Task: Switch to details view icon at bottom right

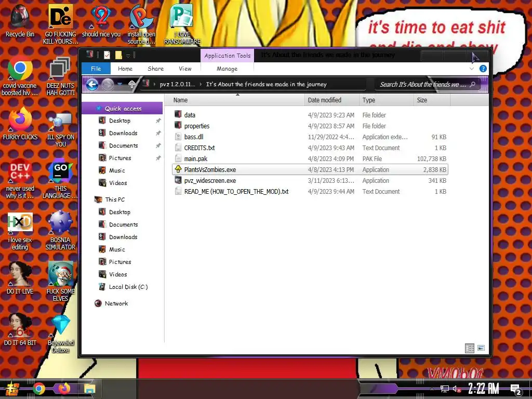Action: tap(470, 348)
